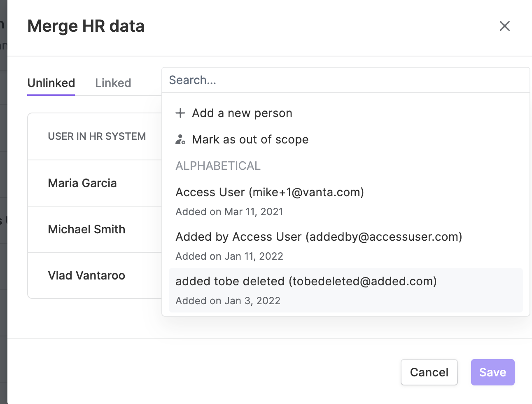The image size is (532, 404).
Task: Focus the Search input field
Action: [x=345, y=80]
